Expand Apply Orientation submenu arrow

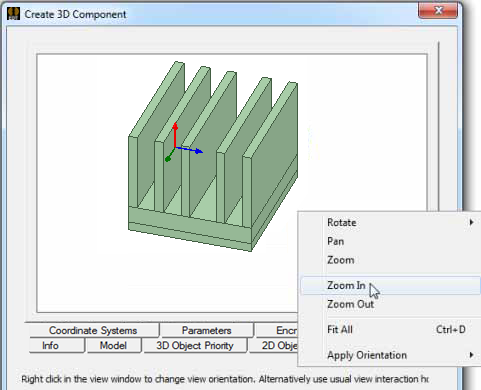point(471,355)
